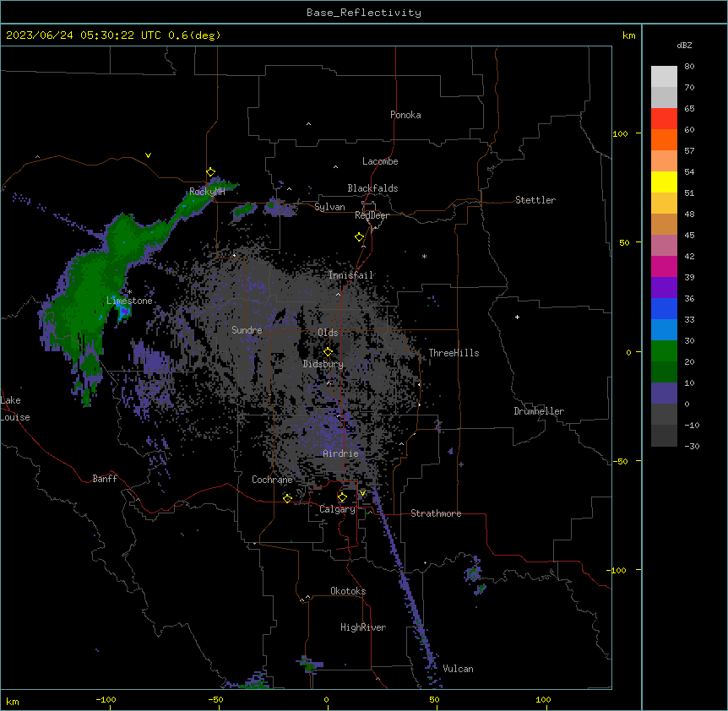Click the yellow diamond marker near RockyMH
Viewport: 728px width, 711px height.
[x=210, y=172]
